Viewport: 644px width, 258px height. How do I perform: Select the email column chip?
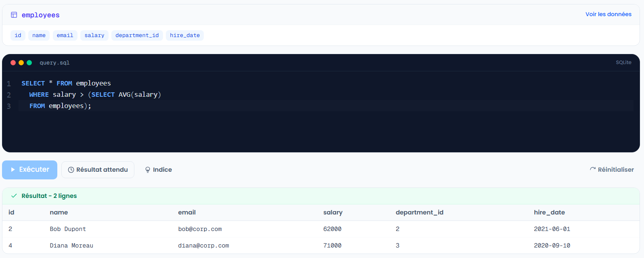pyautogui.click(x=65, y=35)
